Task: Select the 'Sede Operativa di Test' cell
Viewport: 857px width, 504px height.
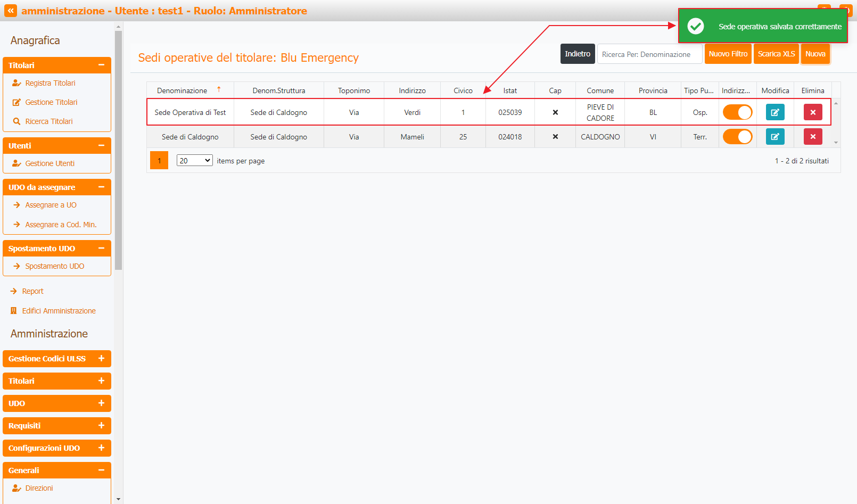Action: click(190, 112)
